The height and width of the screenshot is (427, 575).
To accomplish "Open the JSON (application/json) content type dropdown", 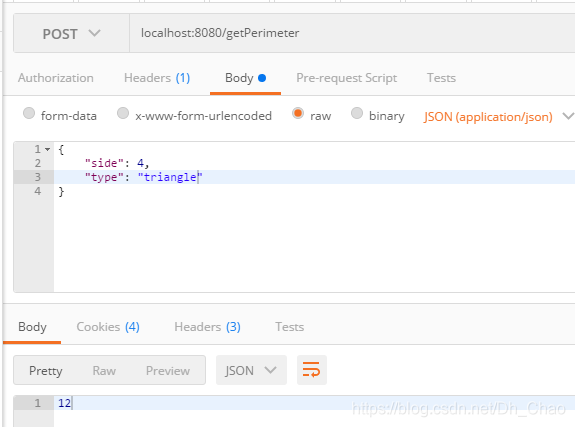I will [498, 117].
